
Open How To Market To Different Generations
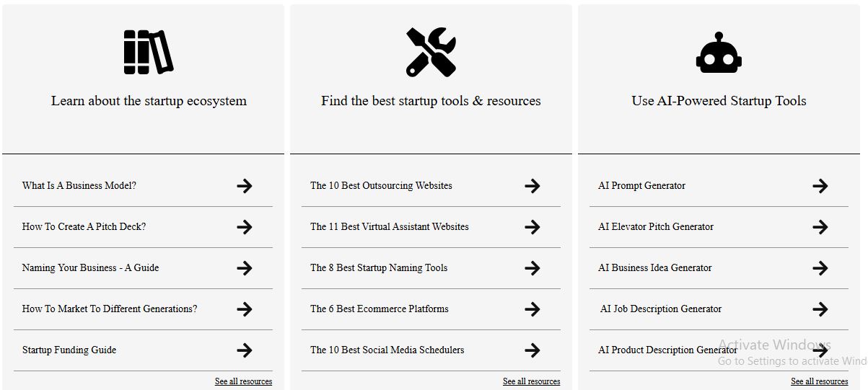[110, 309]
